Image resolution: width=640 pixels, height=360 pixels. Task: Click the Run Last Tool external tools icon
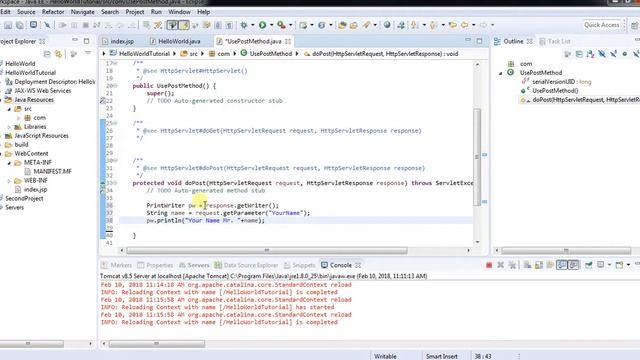[281, 25]
